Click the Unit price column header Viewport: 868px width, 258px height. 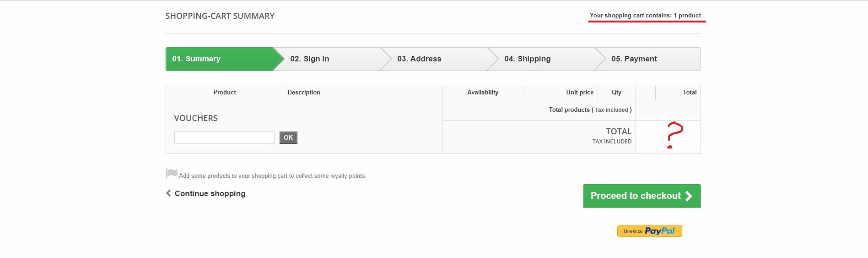pos(580,93)
